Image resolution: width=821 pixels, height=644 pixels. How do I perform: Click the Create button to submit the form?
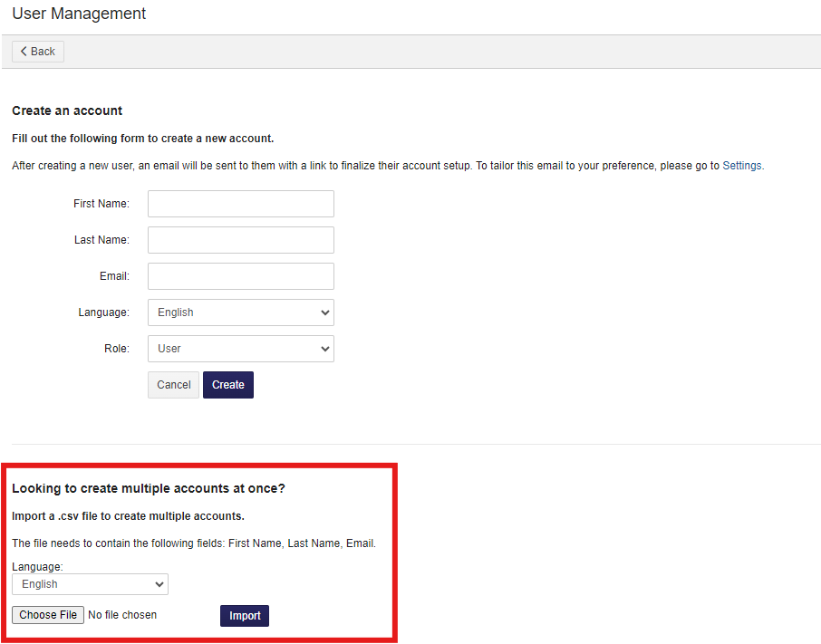click(x=227, y=384)
